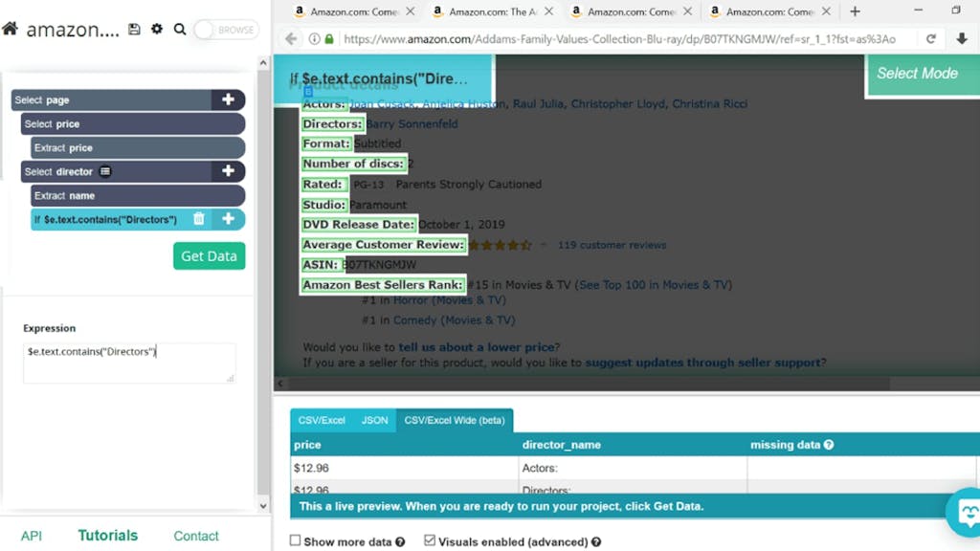
Task: Open a new browser tab with plus
Action: click(x=855, y=11)
